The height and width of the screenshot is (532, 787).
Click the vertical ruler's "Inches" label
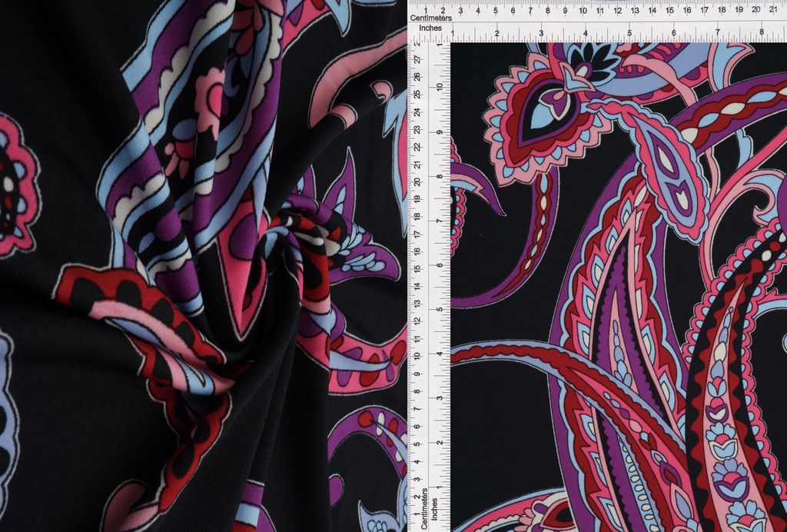(435, 508)
